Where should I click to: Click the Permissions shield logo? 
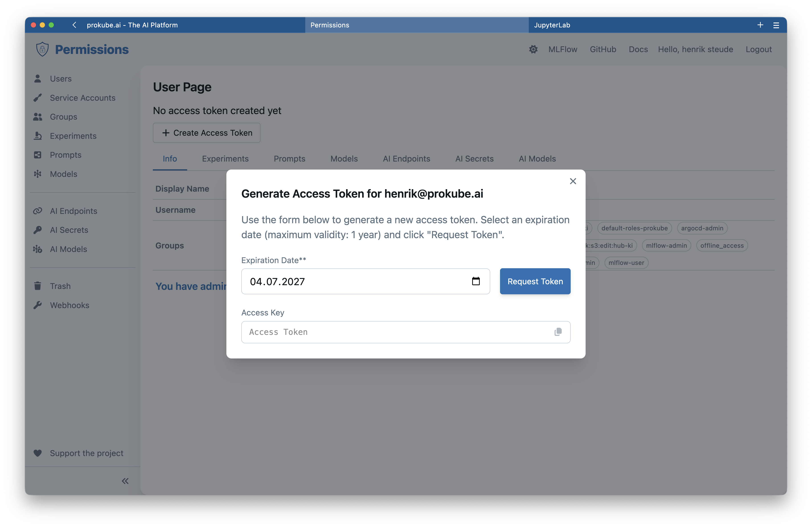pos(42,49)
